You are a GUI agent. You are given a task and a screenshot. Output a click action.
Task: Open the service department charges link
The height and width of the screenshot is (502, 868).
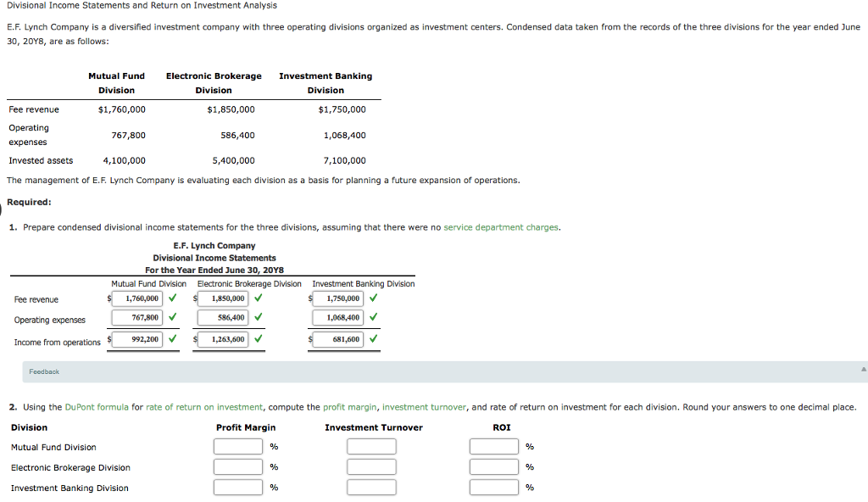pos(501,227)
